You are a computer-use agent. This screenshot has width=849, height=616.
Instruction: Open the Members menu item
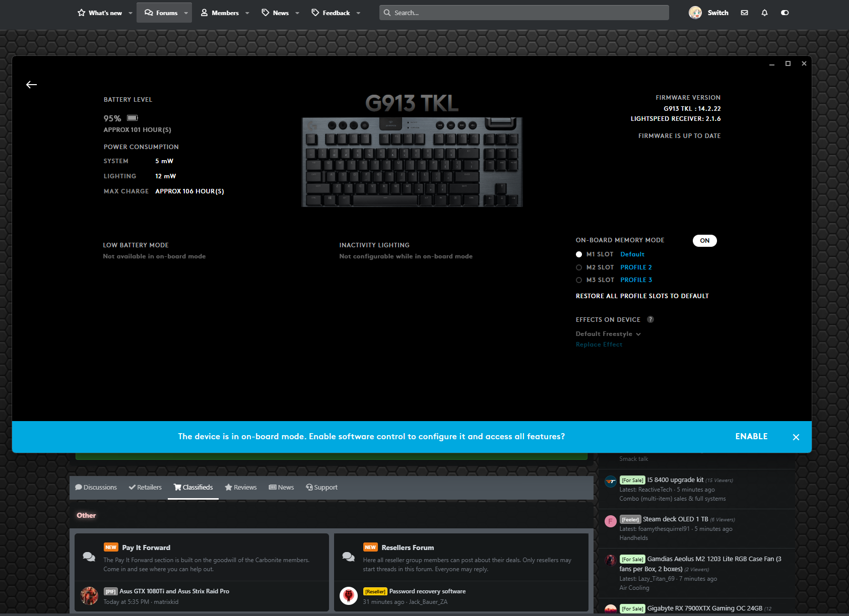[x=220, y=13]
